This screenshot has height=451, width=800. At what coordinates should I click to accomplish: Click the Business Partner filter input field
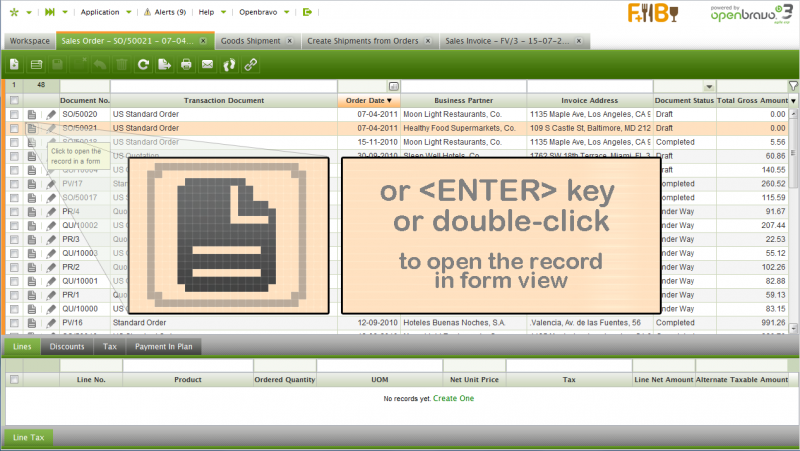pyautogui.click(x=463, y=87)
